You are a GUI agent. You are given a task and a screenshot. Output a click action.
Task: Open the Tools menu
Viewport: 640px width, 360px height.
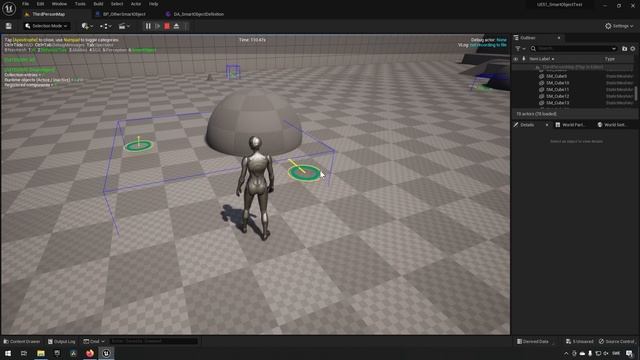click(x=80, y=4)
